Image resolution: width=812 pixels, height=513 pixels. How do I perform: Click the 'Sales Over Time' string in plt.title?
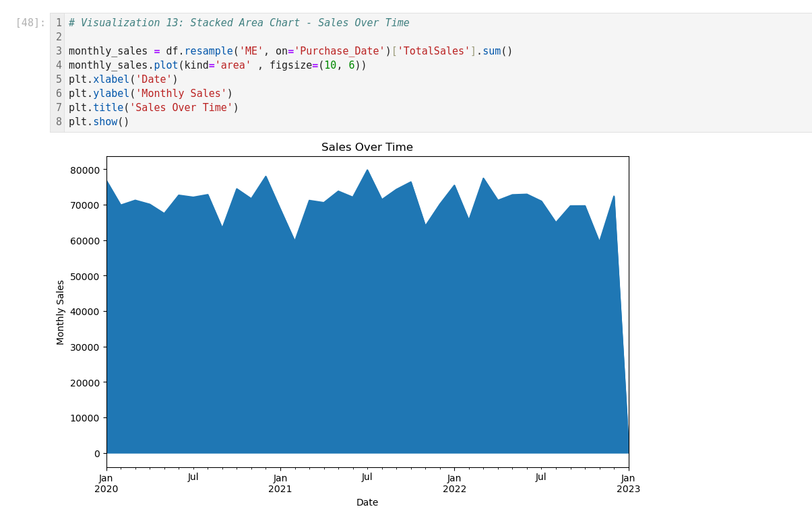(x=181, y=108)
